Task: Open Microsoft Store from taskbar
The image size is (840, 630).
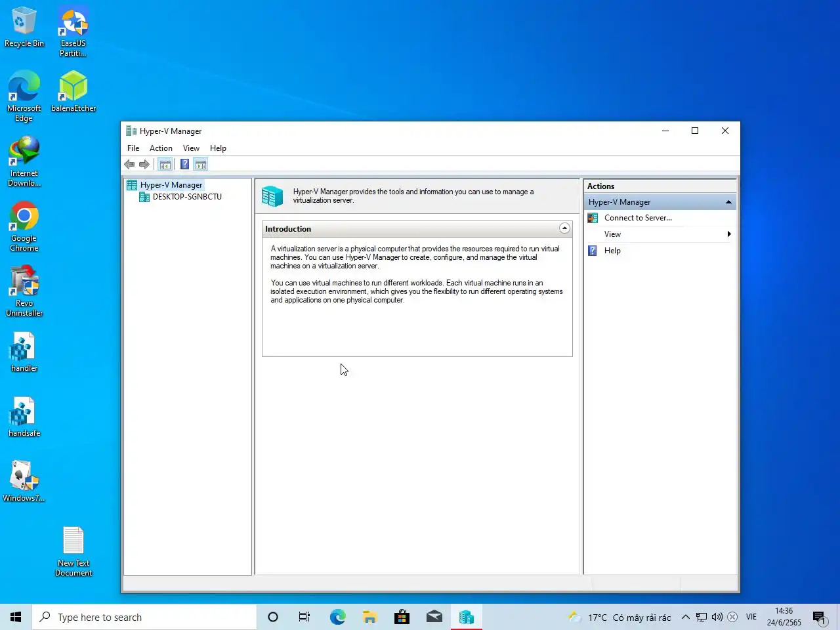Action: (402, 617)
